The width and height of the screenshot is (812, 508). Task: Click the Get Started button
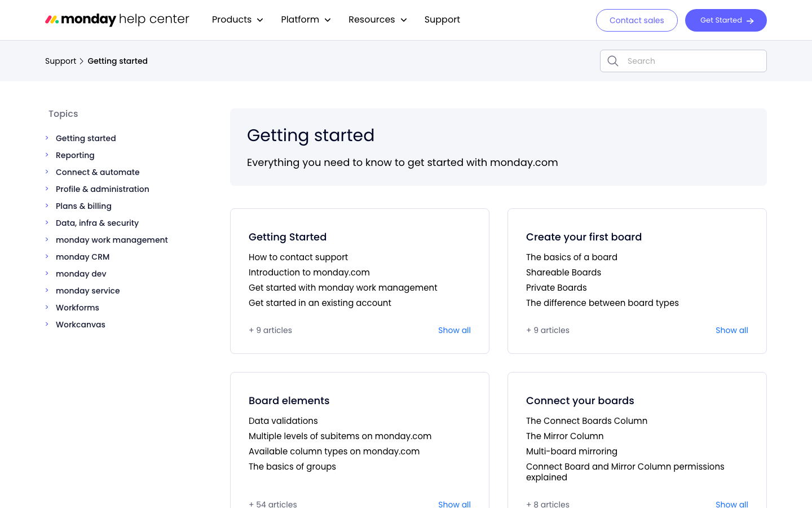726,20
